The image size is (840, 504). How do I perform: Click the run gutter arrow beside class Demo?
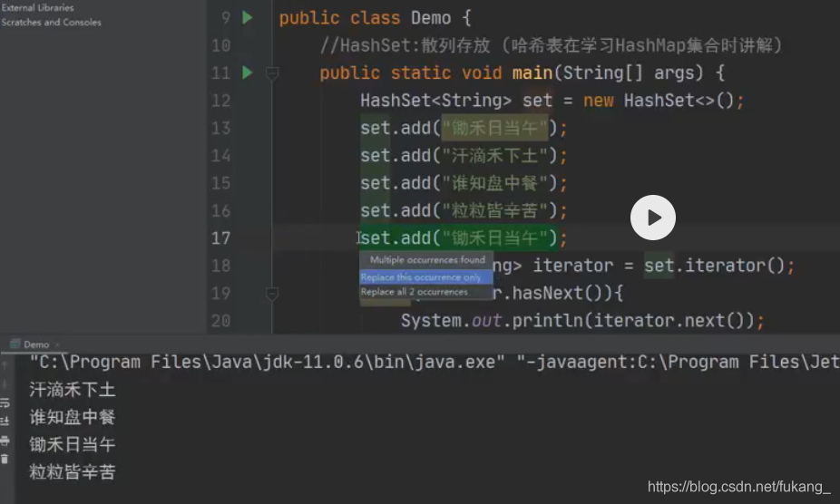pyautogui.click(x=247, y=17)
